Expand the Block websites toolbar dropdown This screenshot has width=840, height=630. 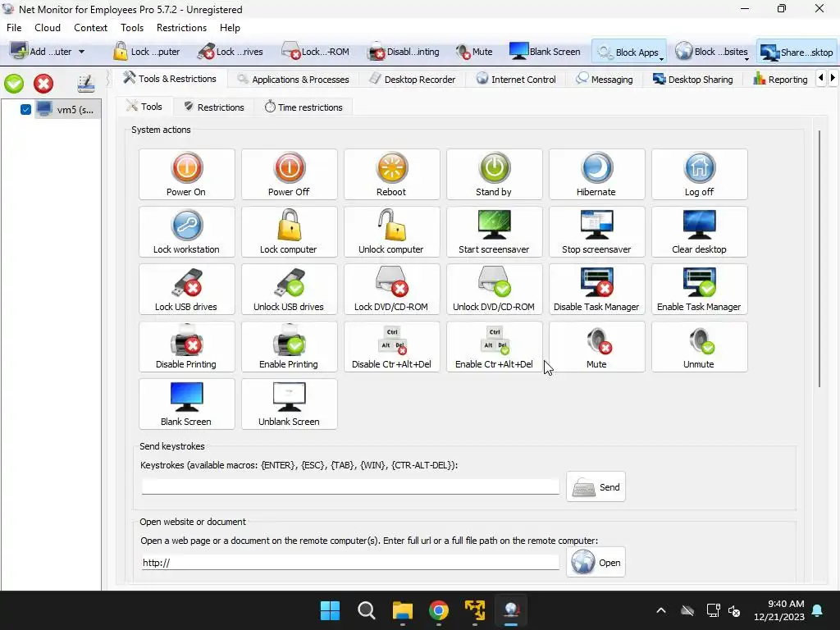pos(746,58)
